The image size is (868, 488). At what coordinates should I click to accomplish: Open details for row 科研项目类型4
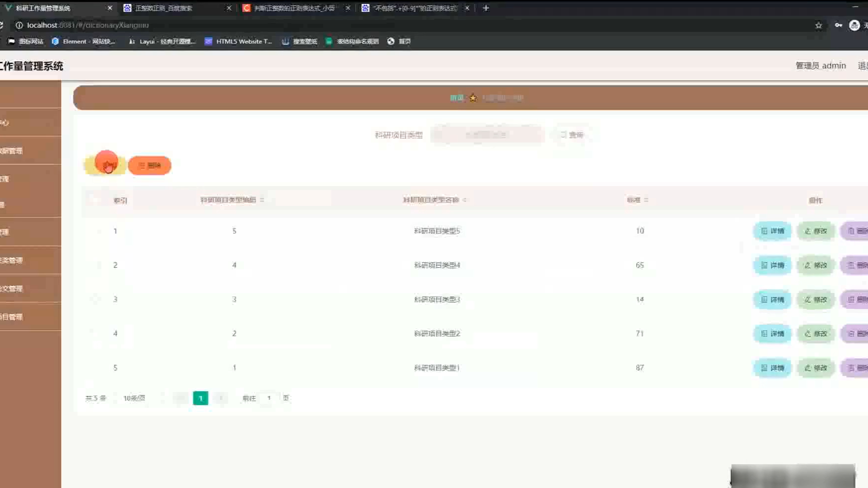pos(772,265)
